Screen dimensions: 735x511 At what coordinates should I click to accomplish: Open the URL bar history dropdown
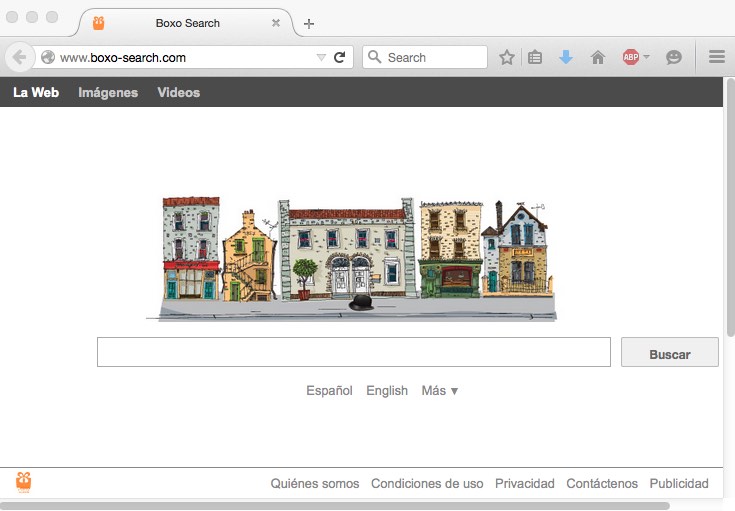point(321,58)
